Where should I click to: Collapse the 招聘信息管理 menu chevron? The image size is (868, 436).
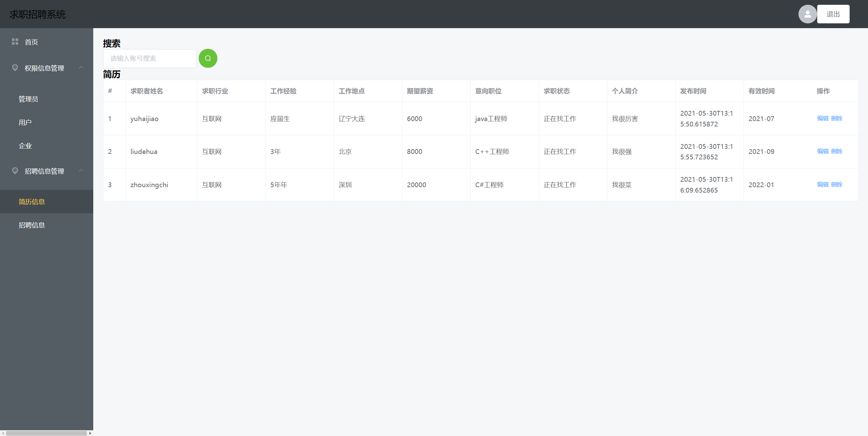coord(81,171)
